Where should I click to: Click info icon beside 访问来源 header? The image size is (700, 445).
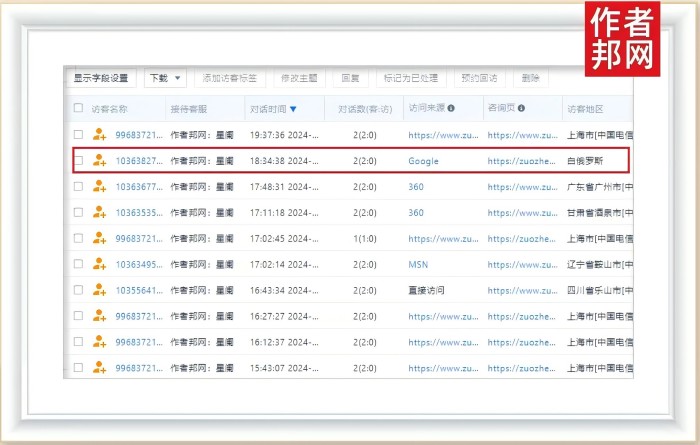451,108
